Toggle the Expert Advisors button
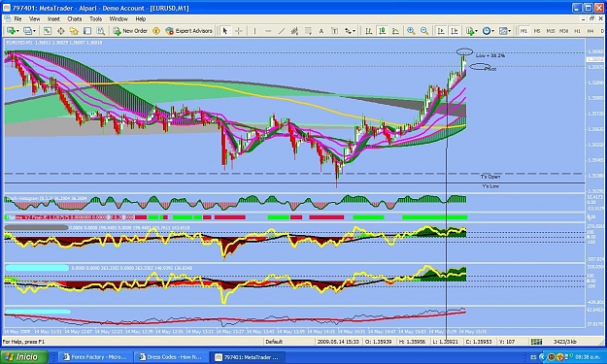 [x=189, y=31]
